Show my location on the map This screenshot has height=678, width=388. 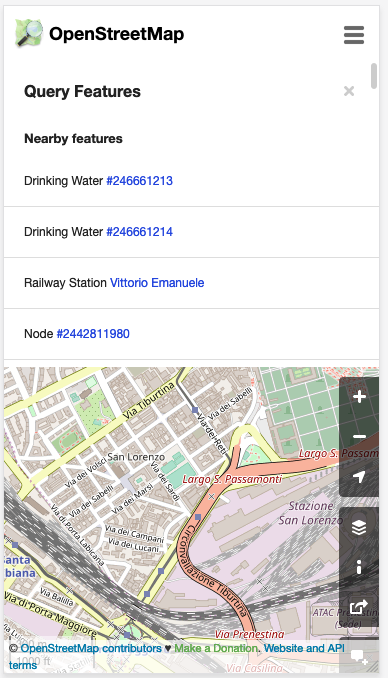tap(359, 476)
